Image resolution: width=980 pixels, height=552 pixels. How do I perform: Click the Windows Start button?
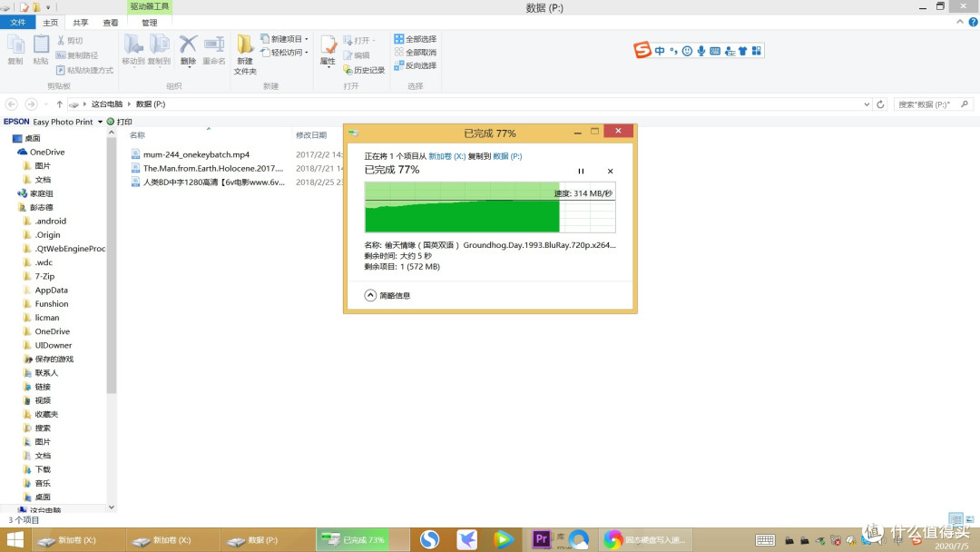point(15,539)
